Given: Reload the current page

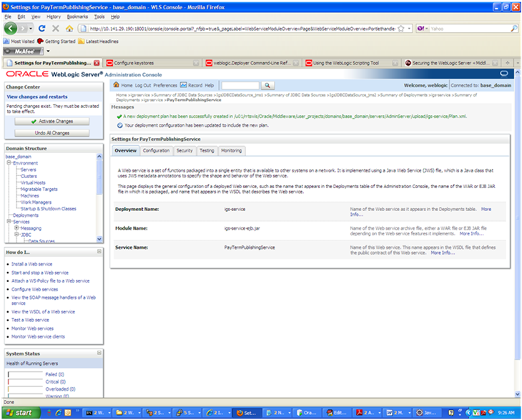Looking at the screenshot, I should 42,29.
